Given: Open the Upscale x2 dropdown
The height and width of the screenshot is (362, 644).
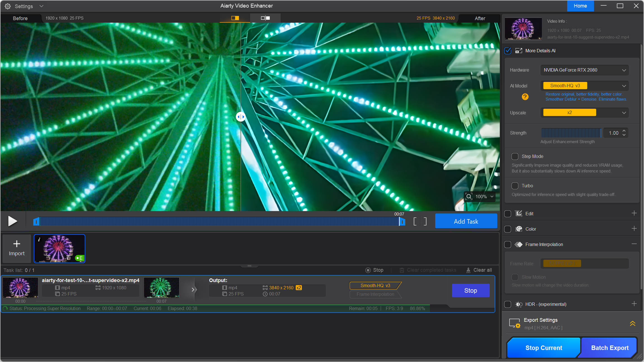Looking at the screenshot, I should (584, 113).
